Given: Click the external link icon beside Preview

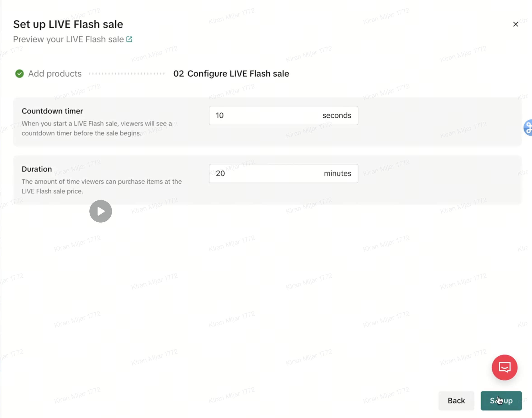Looking at the screenshot, I should [x=129, y=39].
